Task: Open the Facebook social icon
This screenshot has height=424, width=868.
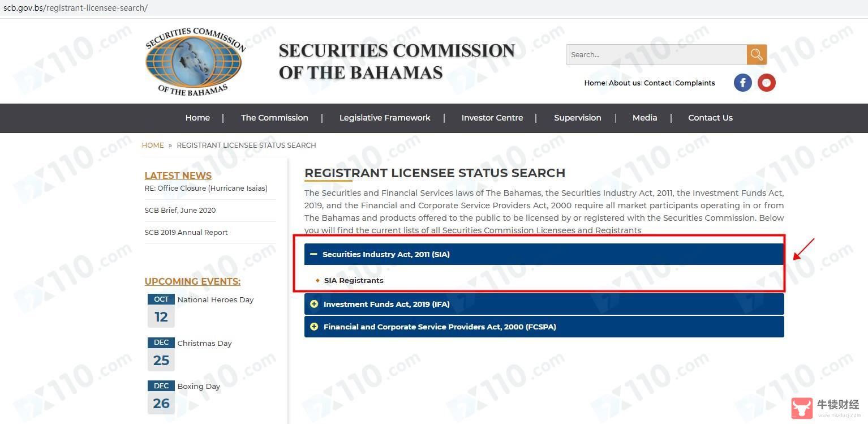Action: 743,83
